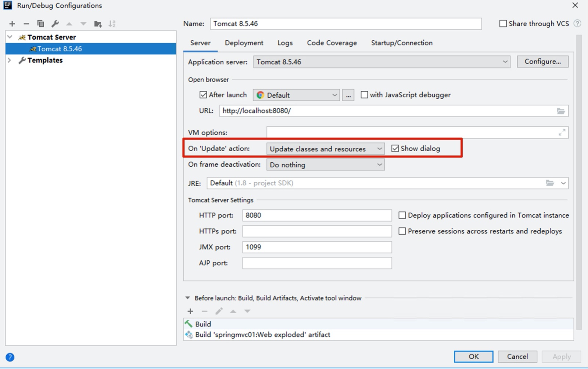The width and height of the screenshot is (588, 369).
Task: Browse for a JRE folder
Action: click(550, 183)
